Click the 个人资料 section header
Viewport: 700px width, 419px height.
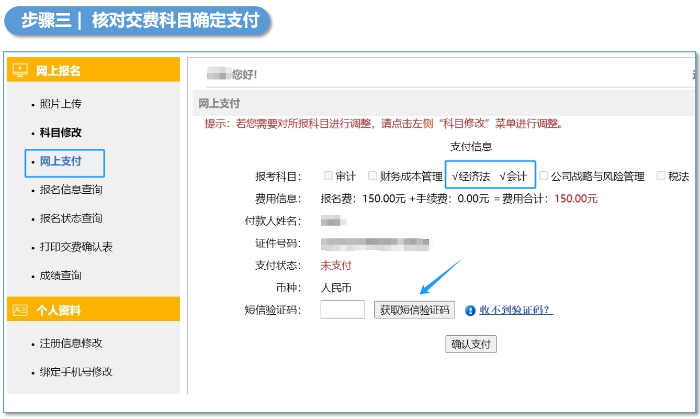(93, 309)
